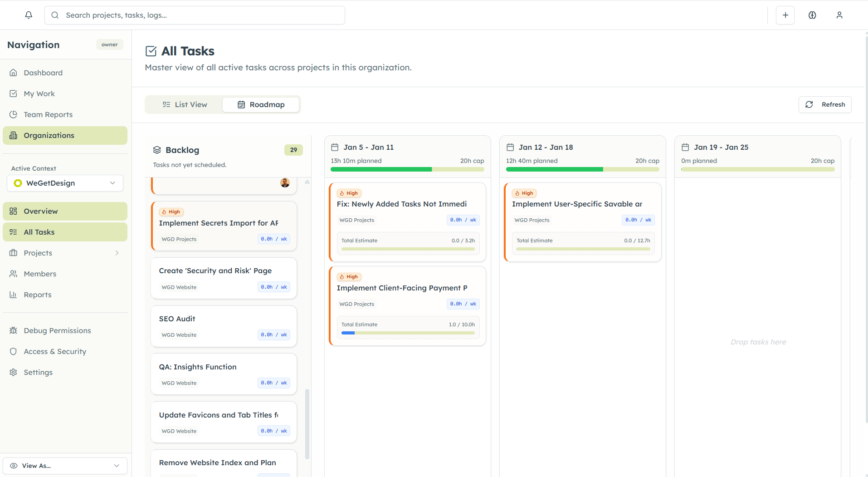Go to Members page
Screen dimensions: 868x477
[x=40, y=274]
